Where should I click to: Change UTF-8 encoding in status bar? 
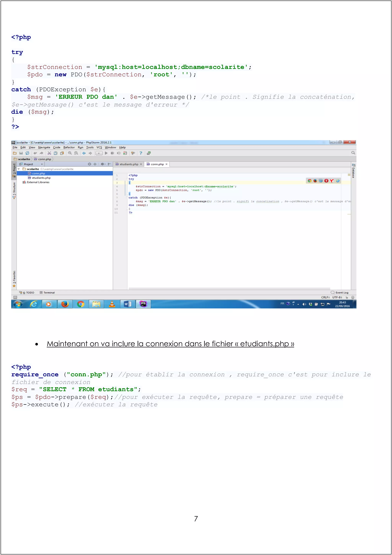337,297
